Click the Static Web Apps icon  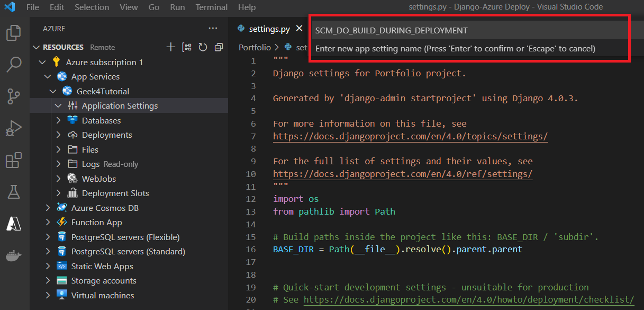(62, 266)
